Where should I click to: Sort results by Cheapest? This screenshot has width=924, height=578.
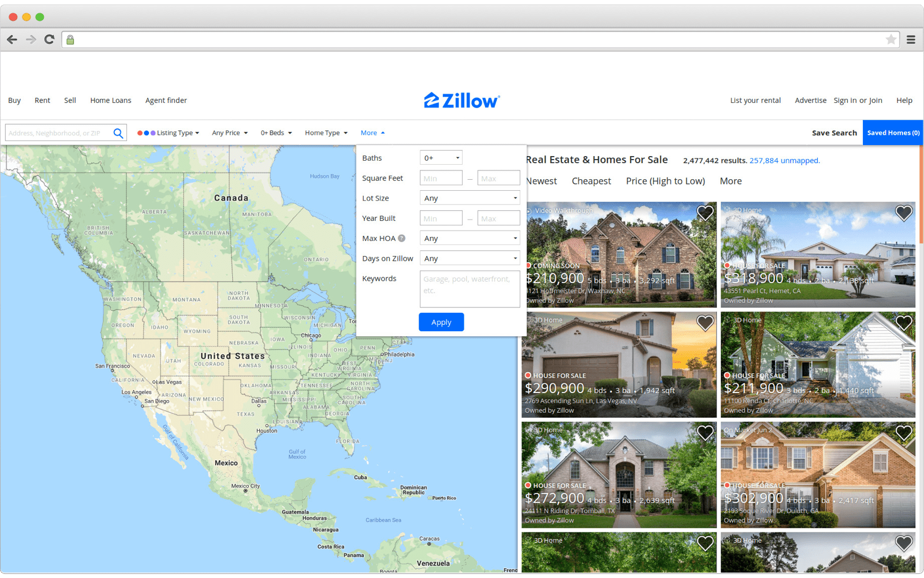[591, 181]
